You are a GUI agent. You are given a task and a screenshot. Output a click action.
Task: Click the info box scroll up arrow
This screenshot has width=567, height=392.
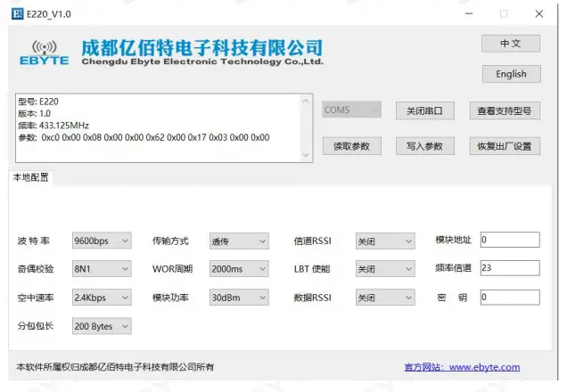306,102
